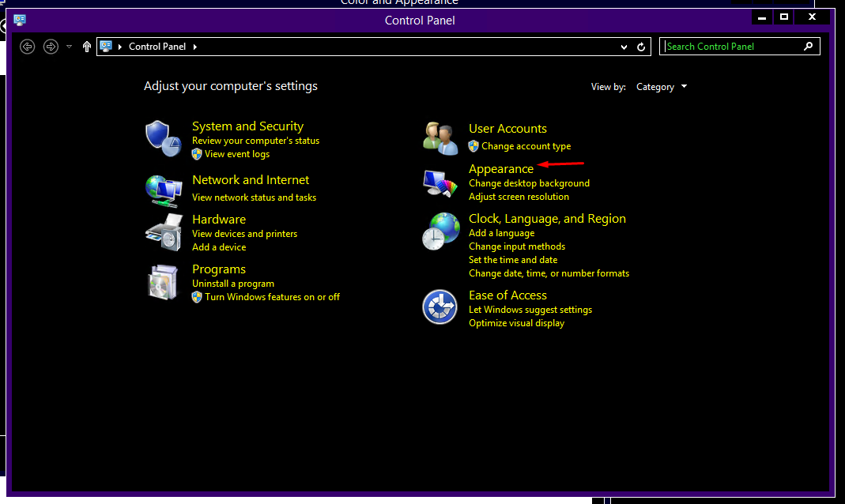845x504 pixels.
Task: Click Change account type link
Action: [526, 146]
